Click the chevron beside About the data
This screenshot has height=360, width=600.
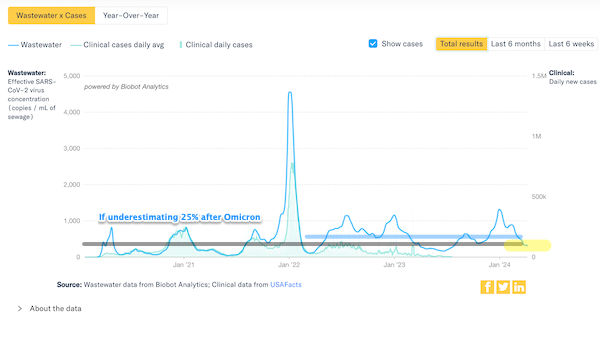20,308
